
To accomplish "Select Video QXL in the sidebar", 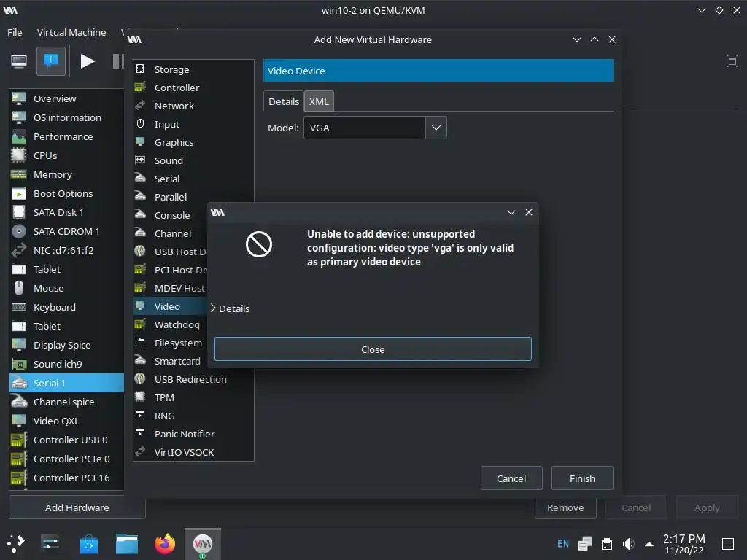I will pos(66,421).
